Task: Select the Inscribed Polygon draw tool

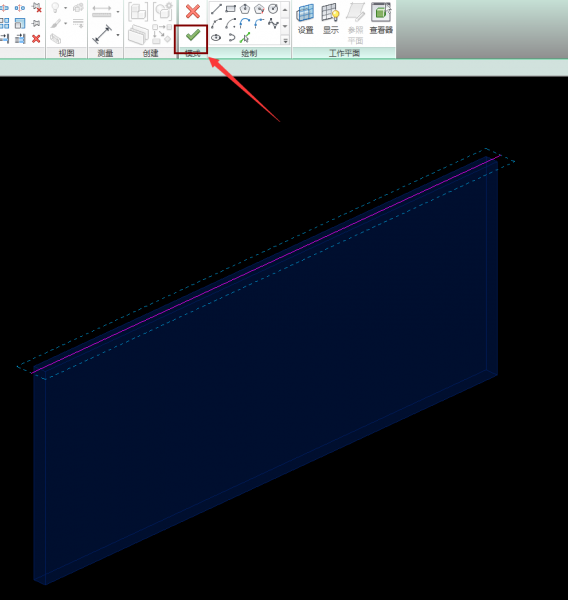Action: [x=245, y=8]
